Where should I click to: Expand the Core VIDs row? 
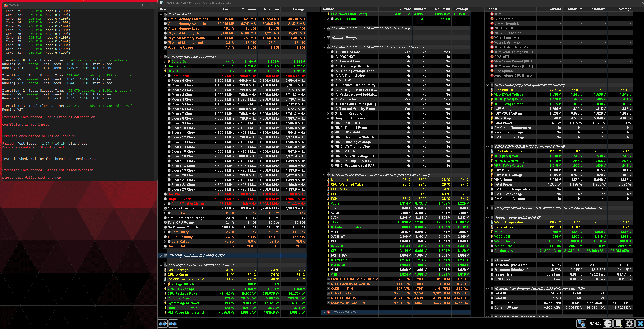pos(165,62)
